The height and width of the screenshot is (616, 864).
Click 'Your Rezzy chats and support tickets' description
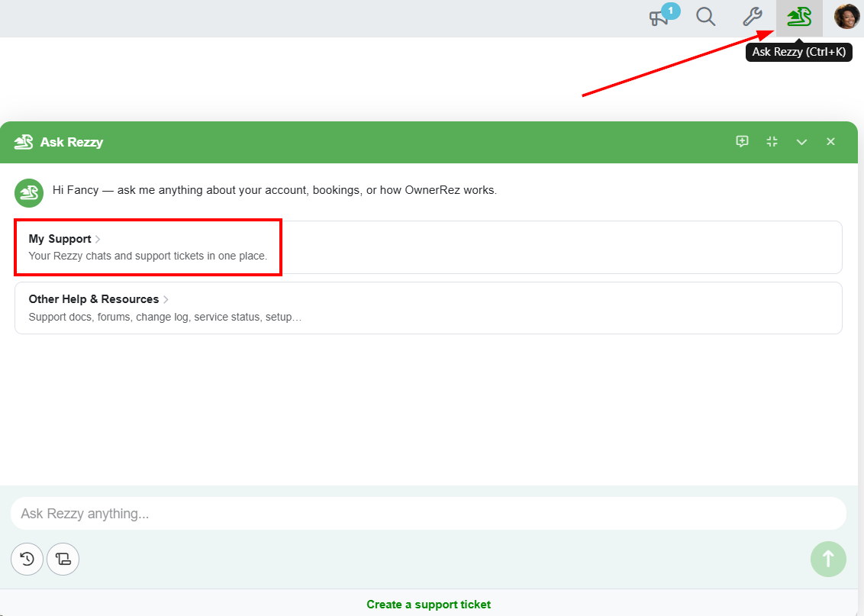point(147,256)
